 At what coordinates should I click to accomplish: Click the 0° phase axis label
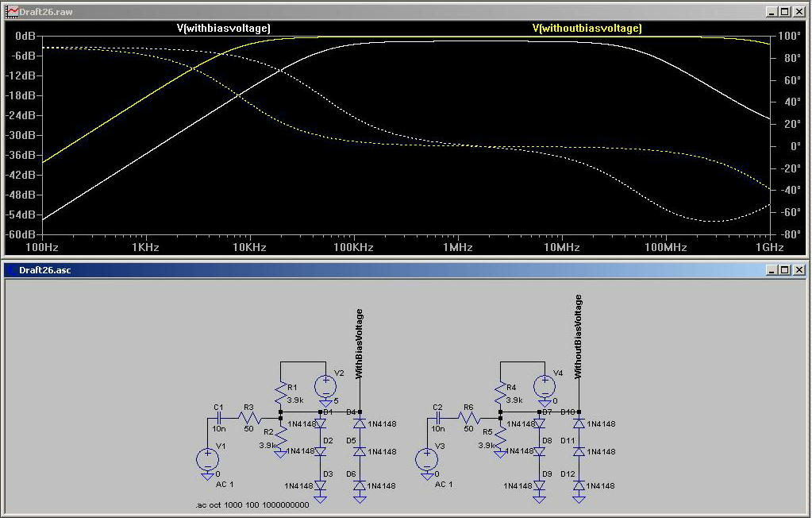[795, 146]
